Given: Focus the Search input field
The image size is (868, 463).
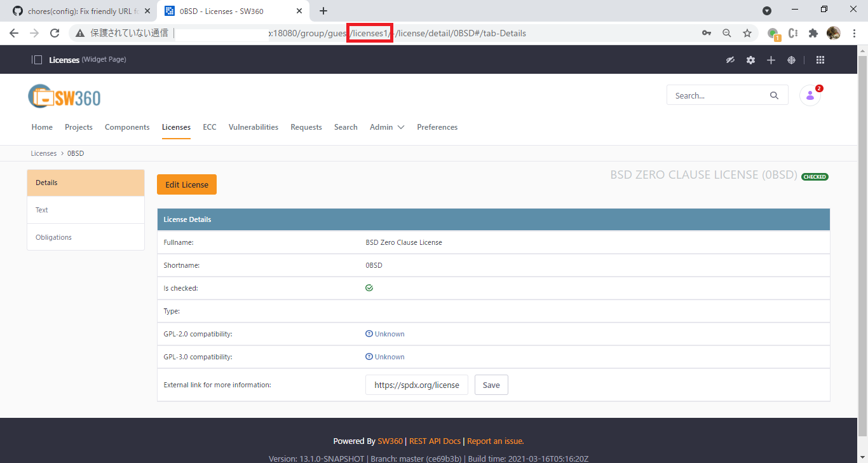Looking at the screenshot, I should [x=717, y=95].
